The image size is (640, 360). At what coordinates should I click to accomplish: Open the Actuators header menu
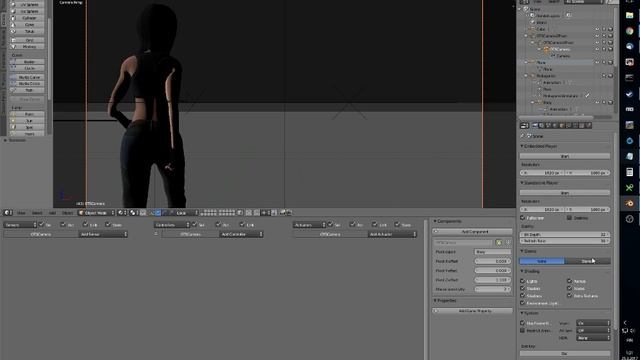tap(309, 224)
